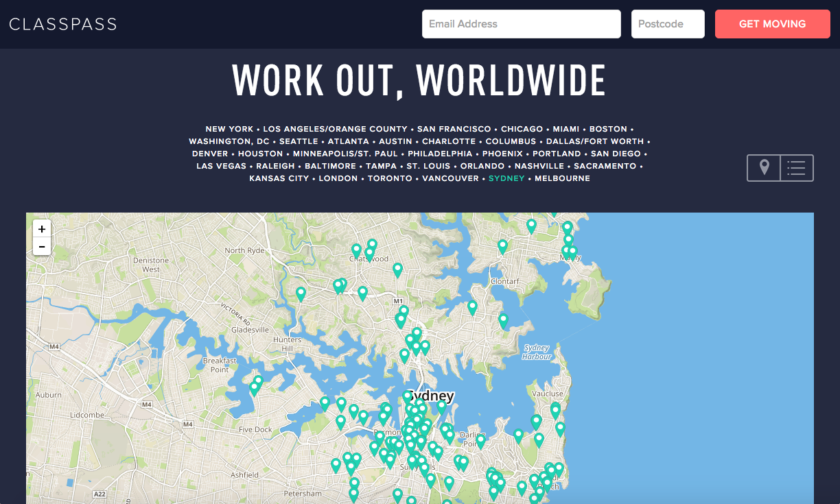The image size is (840, 504).
Task: Select the Orlando city link
Action: point(482,166)
